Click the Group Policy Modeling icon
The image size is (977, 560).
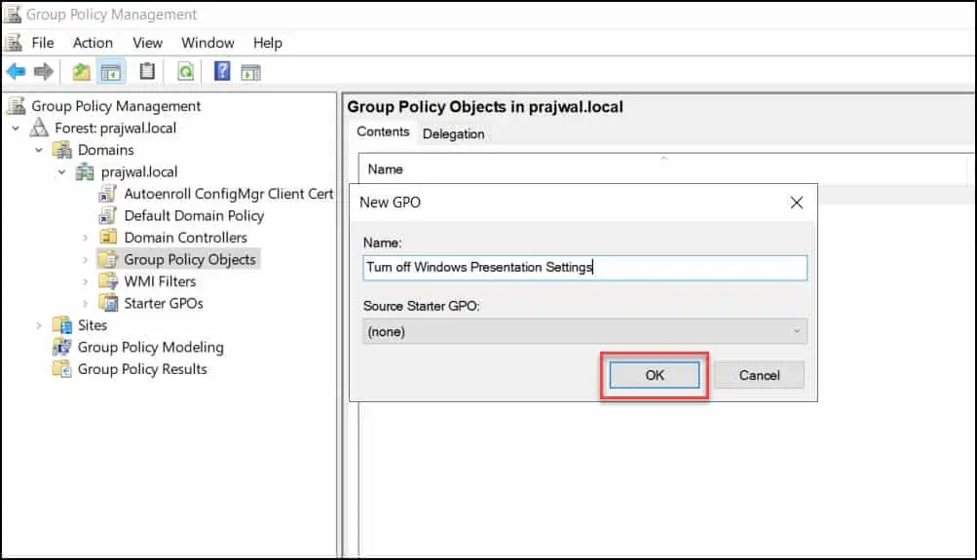(61, 347)
